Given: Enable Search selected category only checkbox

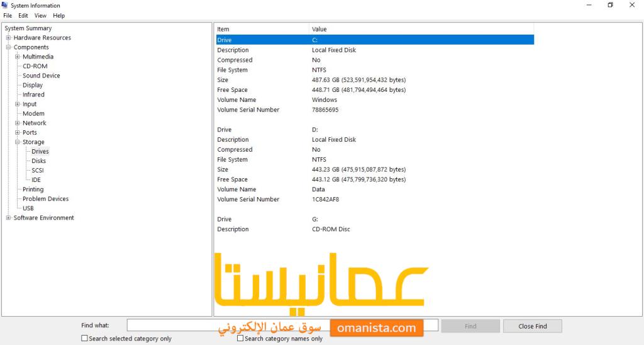Looking at the screenshot, I should (85, 338).
